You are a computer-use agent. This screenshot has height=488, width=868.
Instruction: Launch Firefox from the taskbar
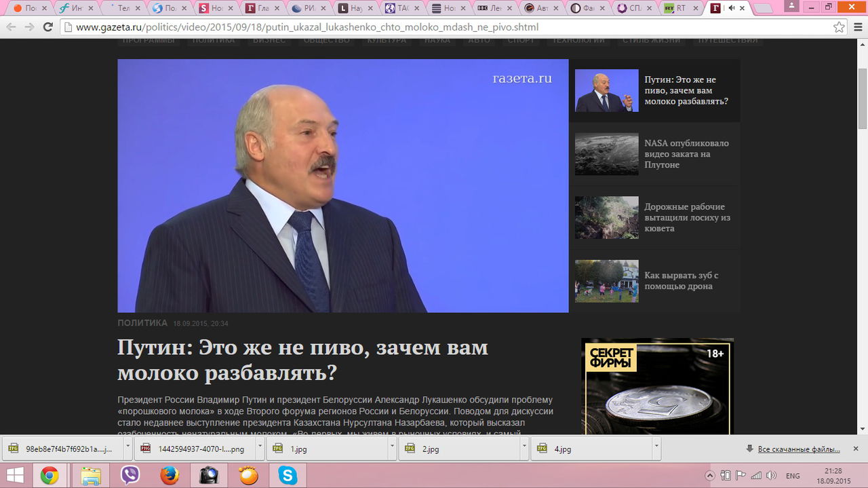click(x=170, y=475)
